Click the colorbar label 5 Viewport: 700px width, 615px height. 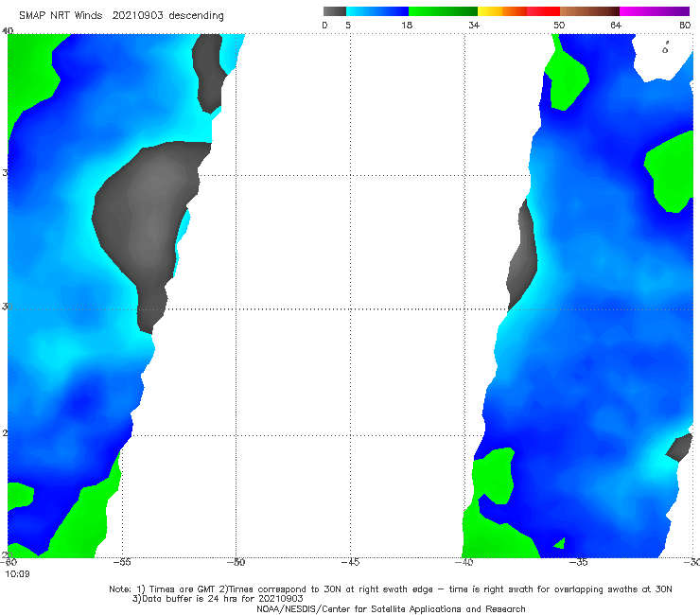(348, 26)
